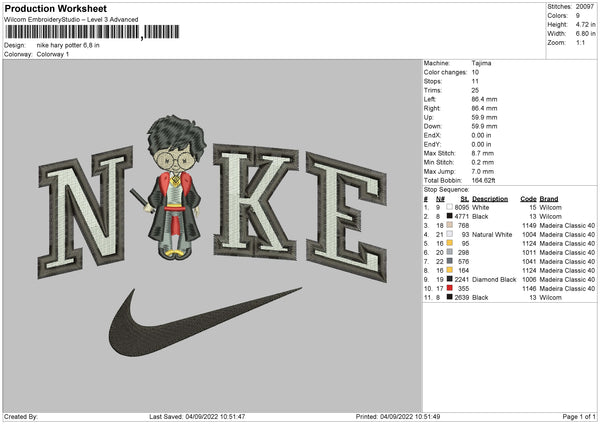Select 'Wilcom EmbroideryStudio – Level 3 Advanced' text
600x424 pixels.
[71, 20]
